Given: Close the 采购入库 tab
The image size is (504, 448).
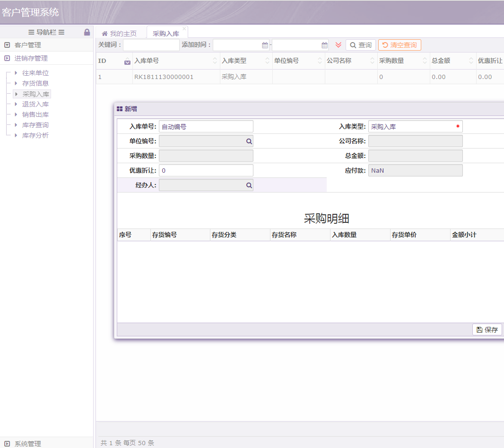Looking at the screenshot, I should coord(184,29).
